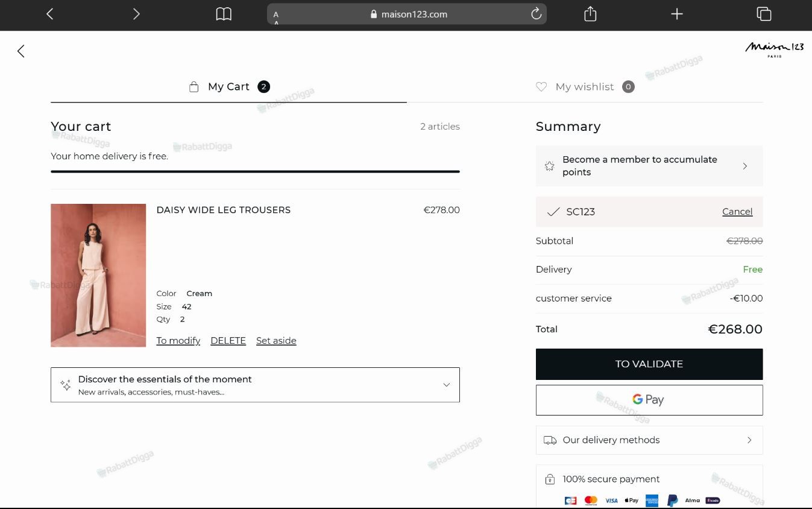
Task: Click the PayPal payment icon
Action: point(672,501)
